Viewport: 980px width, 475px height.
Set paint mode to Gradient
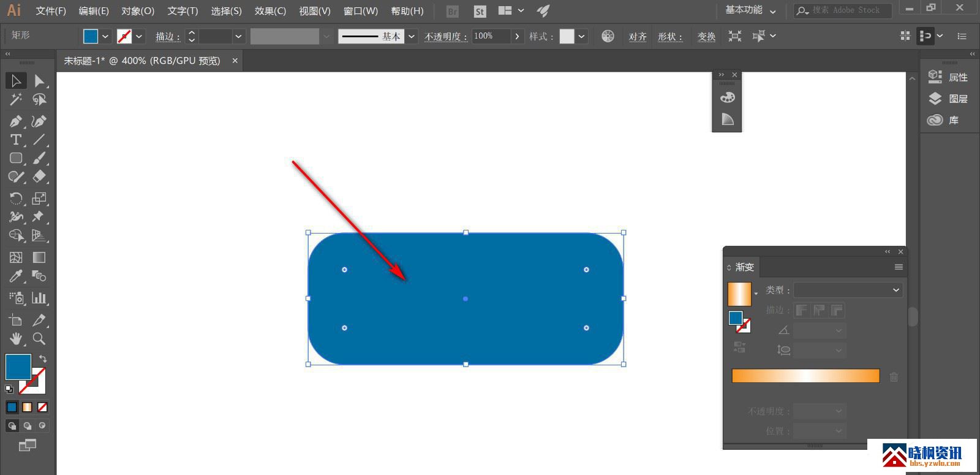click(x=27, y=407)
